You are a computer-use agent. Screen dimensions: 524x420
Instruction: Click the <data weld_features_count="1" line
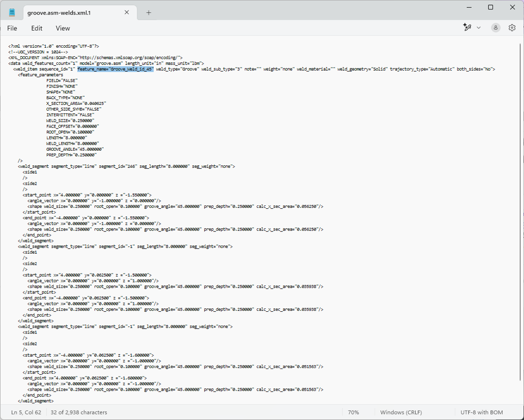coord(106,63)
